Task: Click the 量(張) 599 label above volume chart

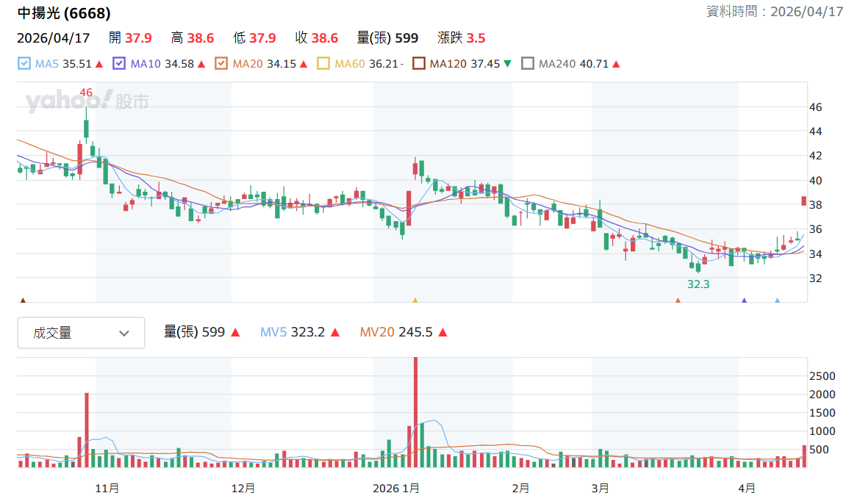Action: tap(195, 332)
